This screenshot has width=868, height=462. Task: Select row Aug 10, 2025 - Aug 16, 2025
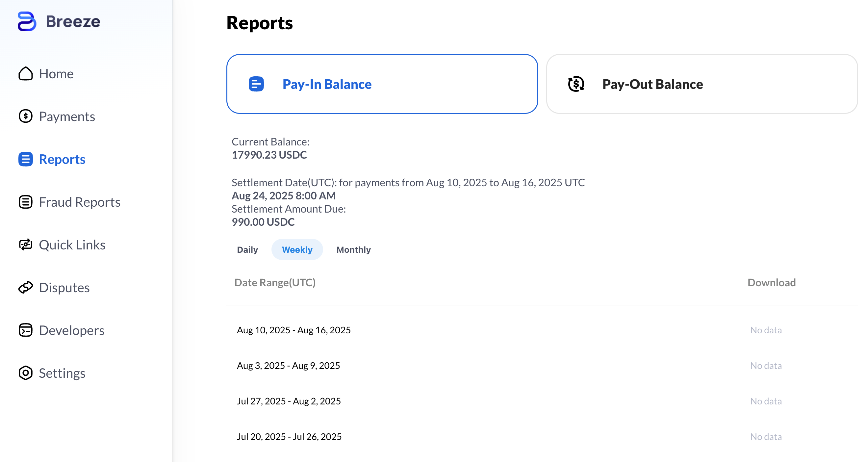542,330
